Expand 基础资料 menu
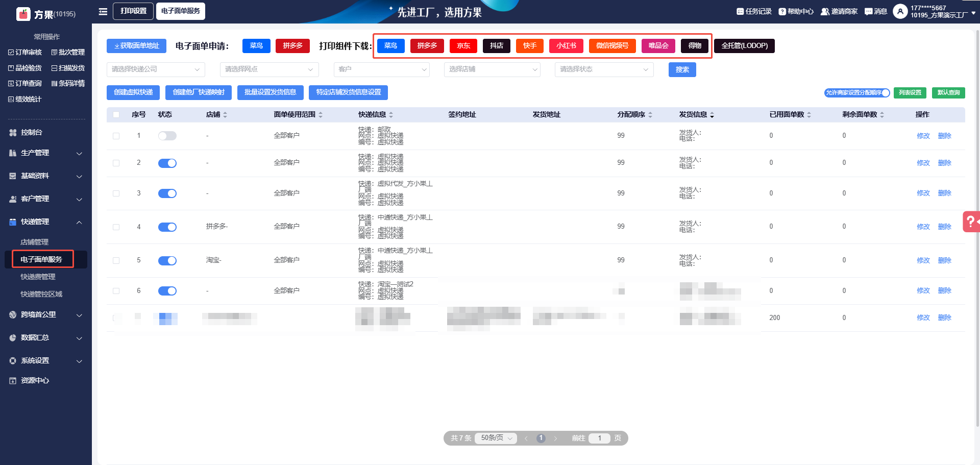This screenshot has width=980, height=465. [x=46, y=176]
